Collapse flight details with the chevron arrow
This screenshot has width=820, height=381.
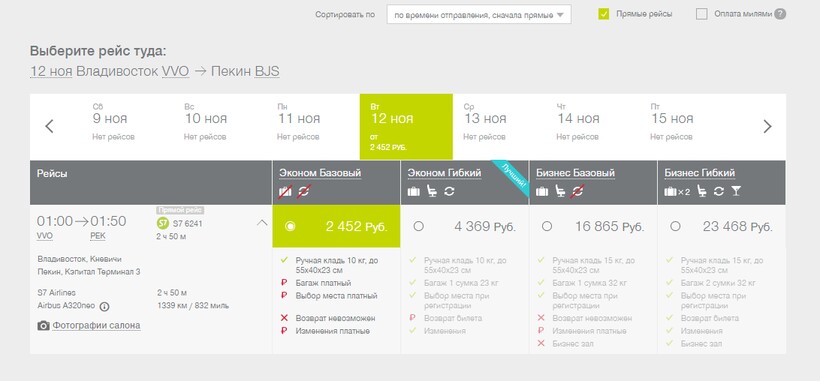point(262,223)
